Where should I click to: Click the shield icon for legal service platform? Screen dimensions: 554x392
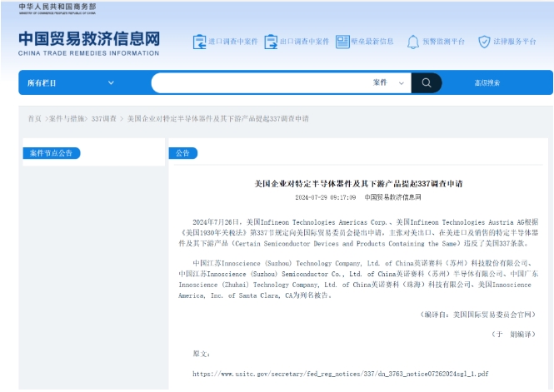coord(484,42)
